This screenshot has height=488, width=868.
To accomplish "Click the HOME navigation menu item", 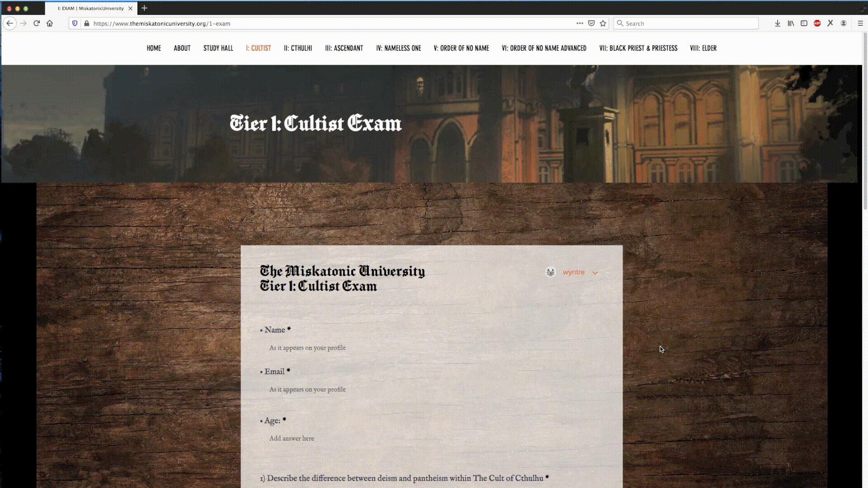I will point(154,48).
